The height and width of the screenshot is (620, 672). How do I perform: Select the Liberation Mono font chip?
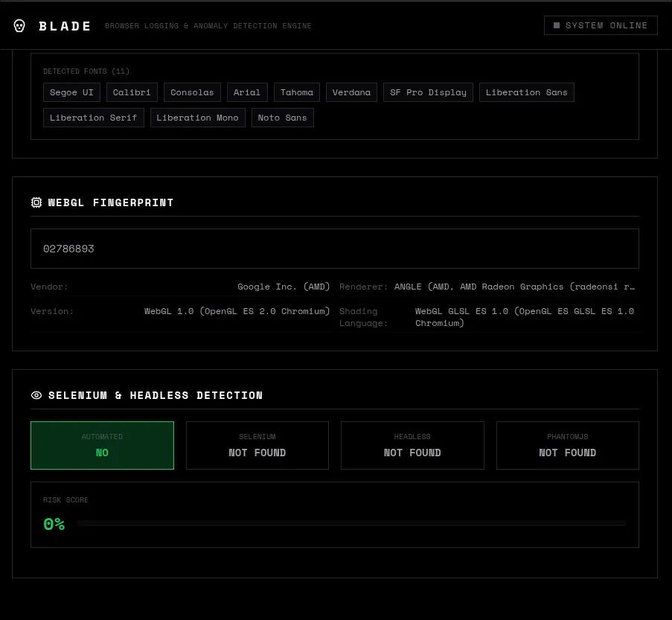tap(197, 118)
